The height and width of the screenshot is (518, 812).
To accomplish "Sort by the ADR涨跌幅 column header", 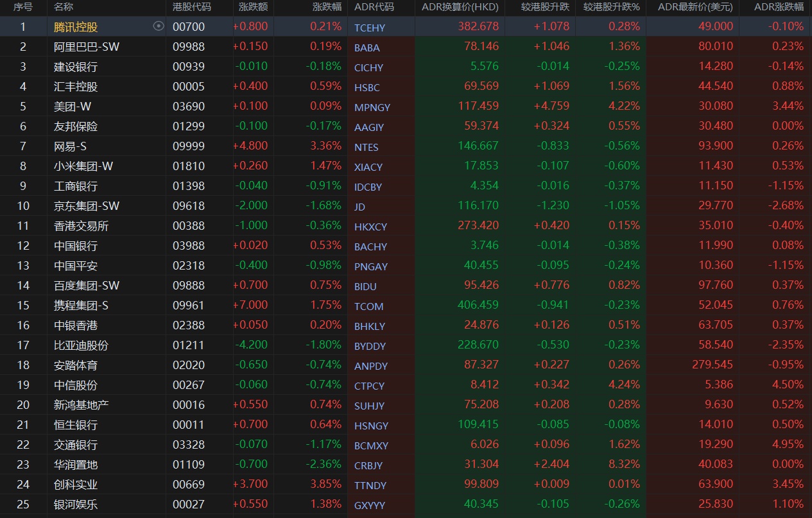I will [779, 7].
